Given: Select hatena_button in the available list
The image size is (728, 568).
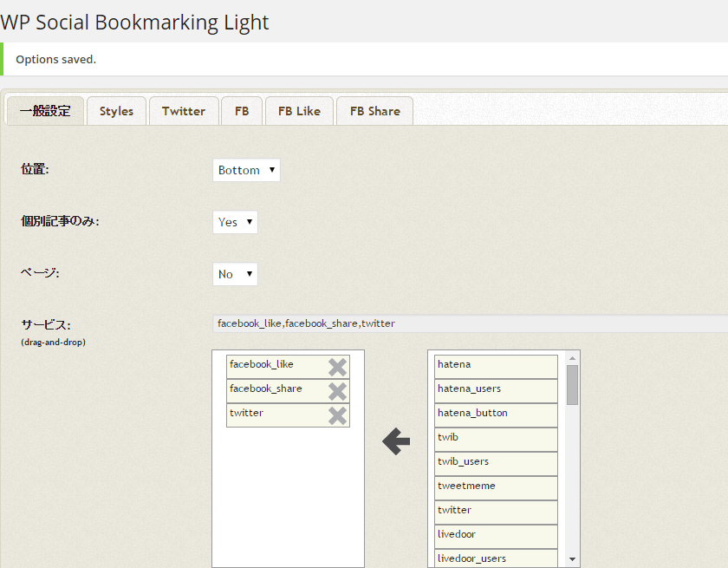Looking at the screenshot, I should pos(496,415).
